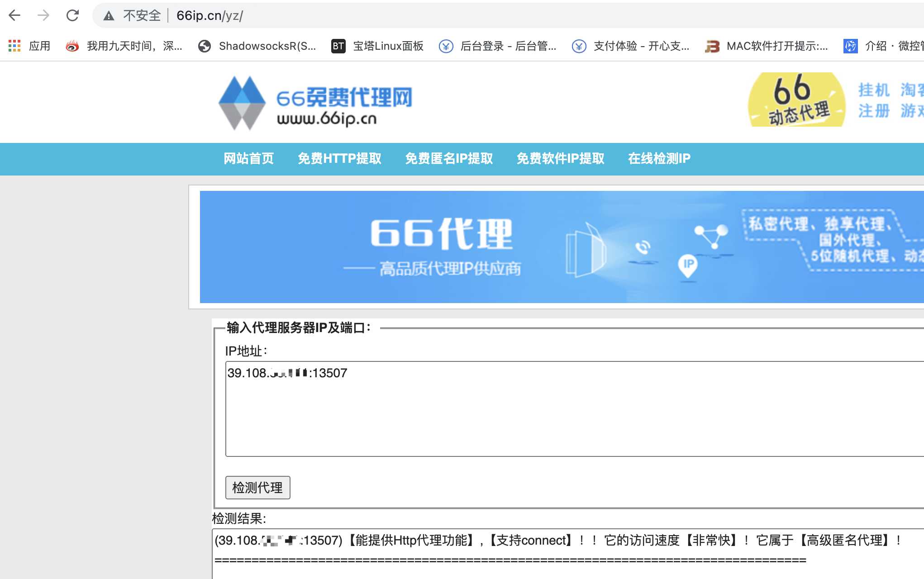This screenshot has height=579, width=924.
Task: Click the browser forward arrow
Action: (x=43, y=15)
